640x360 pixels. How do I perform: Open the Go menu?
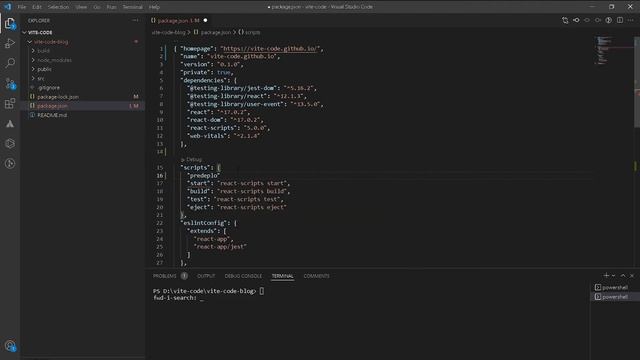(97, 7)
